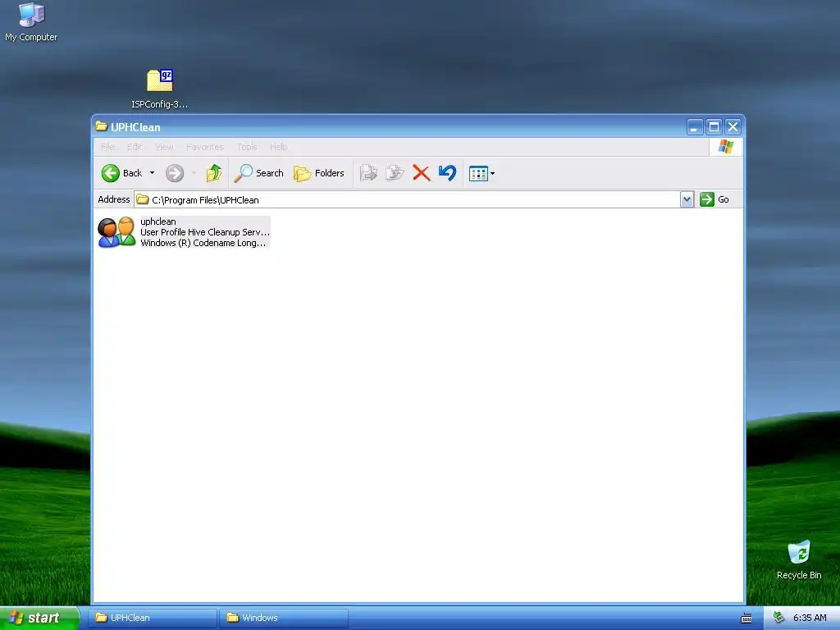Click the UPHClean taskbar button
This screenshot has height=630, width=840.
pyautogui.click(x=153, y=618)
